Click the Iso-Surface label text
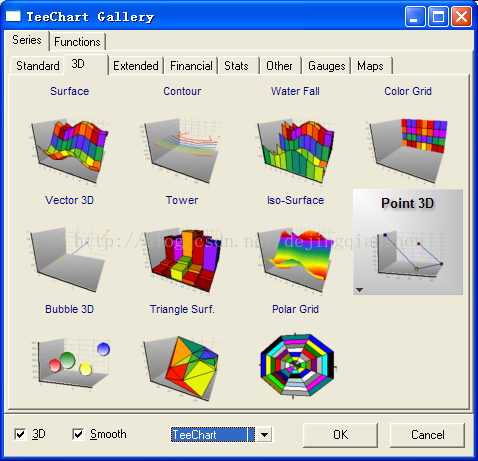The height and width of the screenshot is (461, 478). tap(295, 200)
